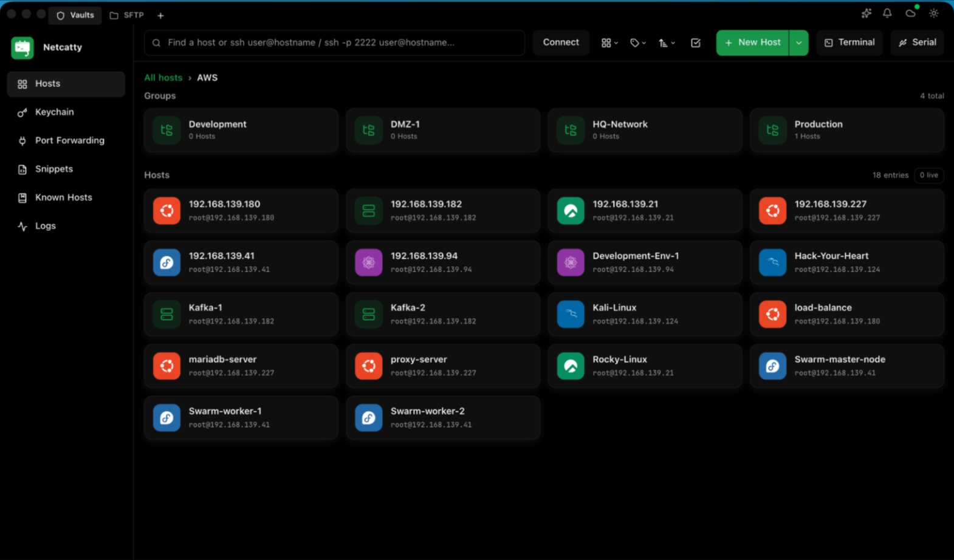This screenshot has width=954, height=560.
Task: Open the Development group
Action: point(241,130)
